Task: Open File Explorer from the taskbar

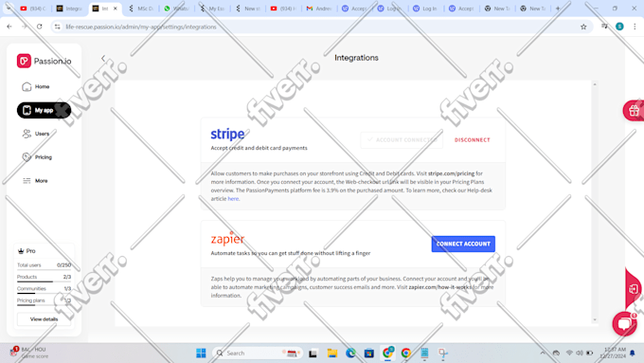Action: pyautogui.click(x=331, y=353)
